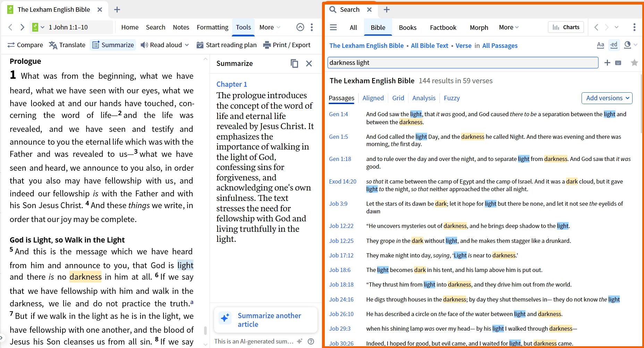Screen dimensions: 644x348
Task: Go back in the Bible panel history
Action: point(10,27)
